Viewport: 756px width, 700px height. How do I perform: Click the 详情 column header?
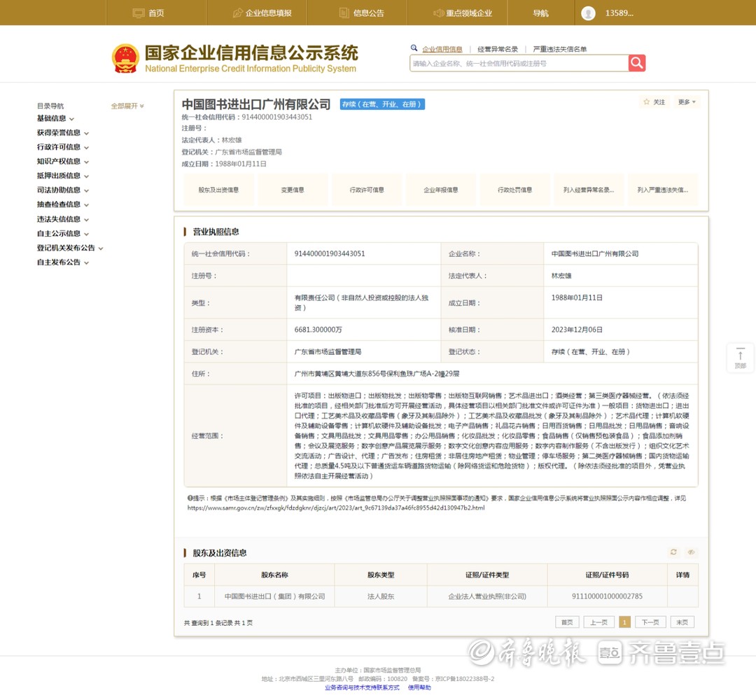(682, 575)
